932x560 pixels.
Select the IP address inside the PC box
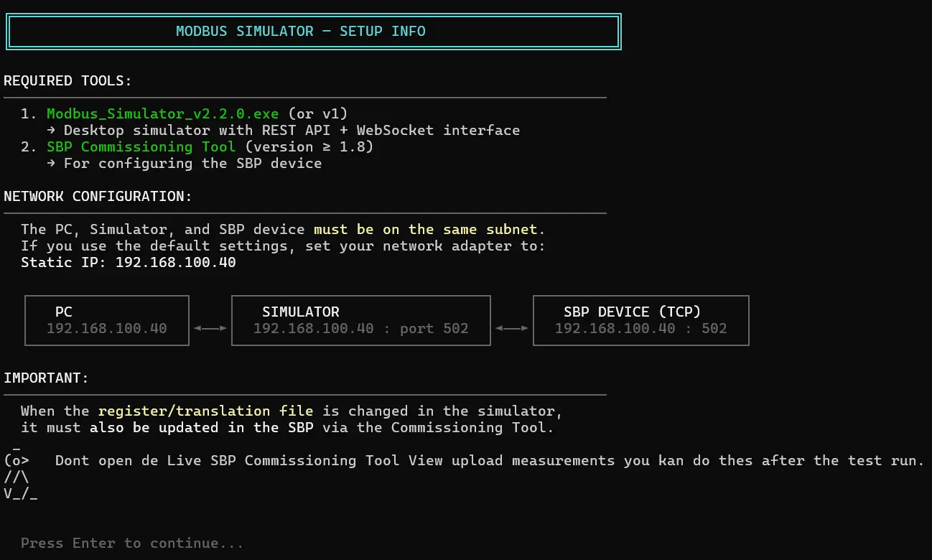click(107, 329)
